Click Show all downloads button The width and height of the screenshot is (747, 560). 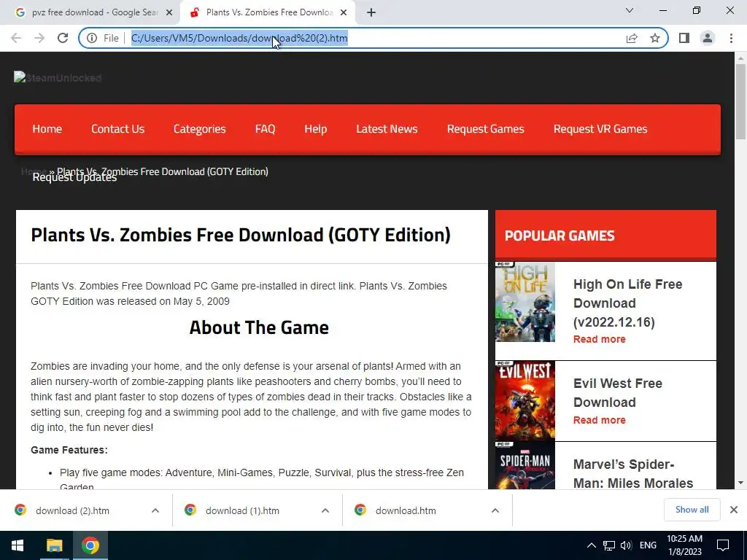[692, 510]
